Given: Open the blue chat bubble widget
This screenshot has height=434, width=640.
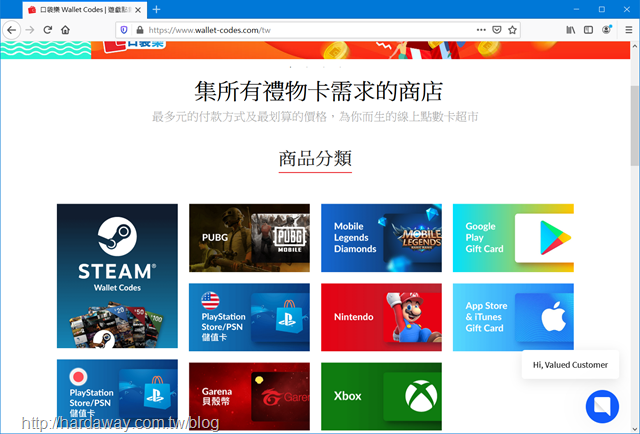Looking at the screenshot, I should pos(602,407).
